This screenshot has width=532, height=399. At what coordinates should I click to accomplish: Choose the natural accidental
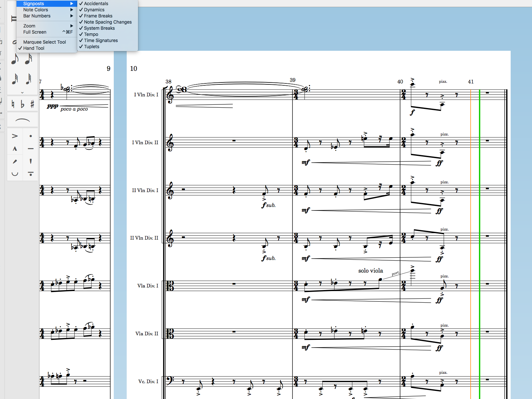[13, 104]
